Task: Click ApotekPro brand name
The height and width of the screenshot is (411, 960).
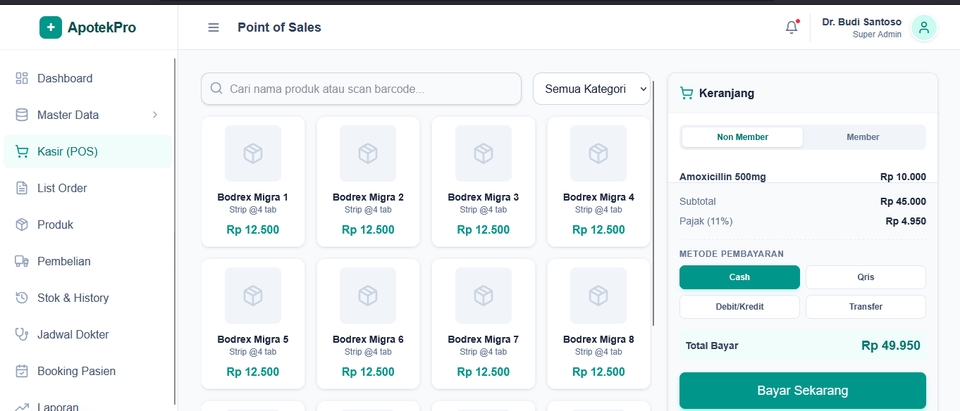Action: click(102, 28)
